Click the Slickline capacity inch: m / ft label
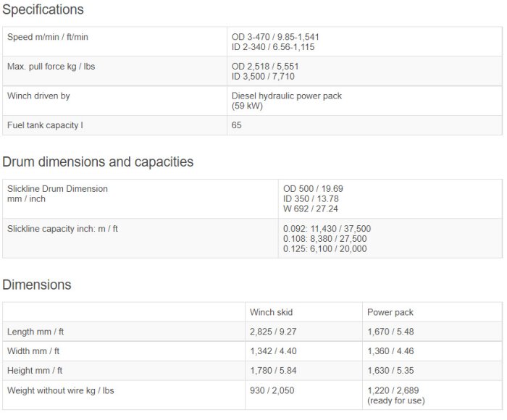Screen dimensions: 507x420 click(x=62, y=229)
